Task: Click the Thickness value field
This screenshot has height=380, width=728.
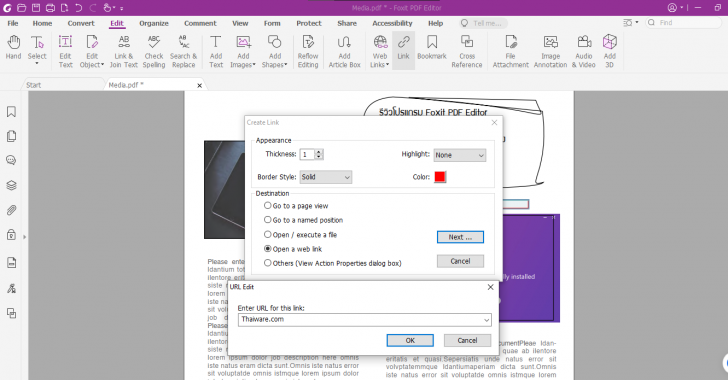Action: 307,154
